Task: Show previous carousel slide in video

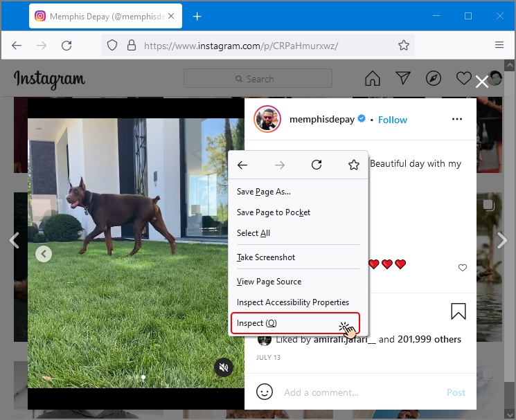Action: (44, 254)
